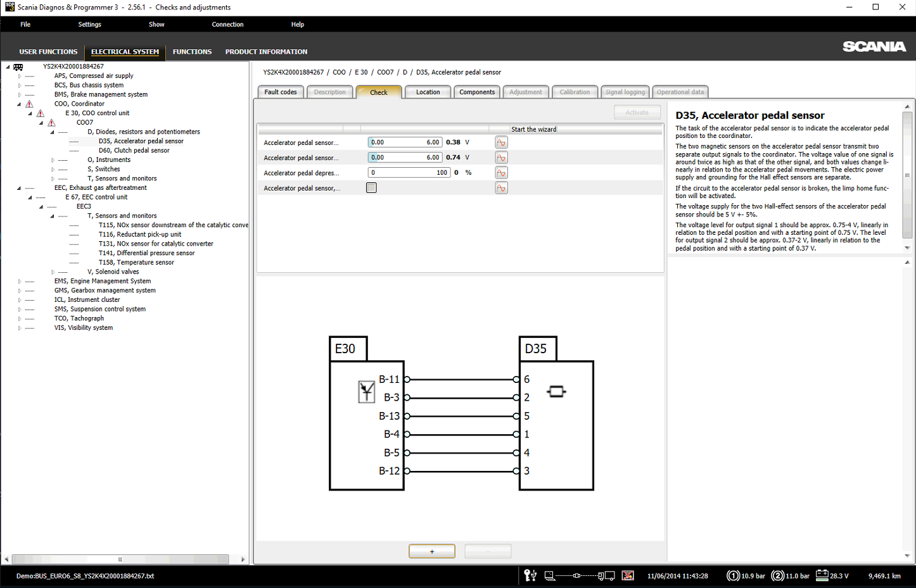This screenshot has height=588, width=916.
Task: Collapse the EEC, Exhaust gas aftertreatment node
Action: click(19, 188)
